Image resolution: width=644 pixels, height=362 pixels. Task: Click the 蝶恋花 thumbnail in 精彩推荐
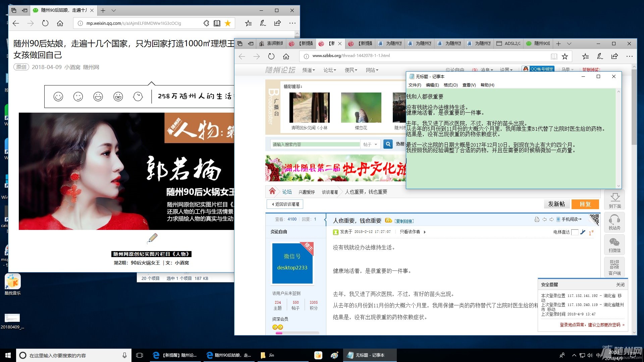tap(361, 108)
